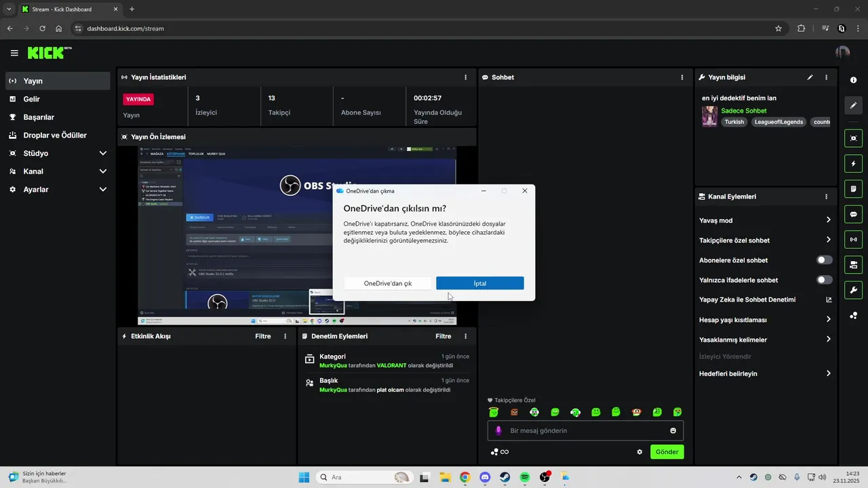Click the info icon in right sidebar

coord(853,80)
